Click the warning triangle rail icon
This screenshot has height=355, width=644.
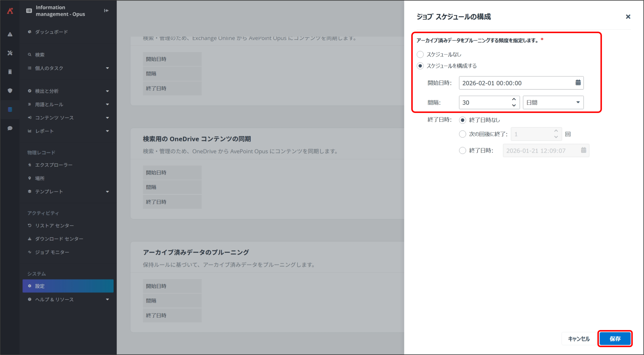tap(10, 34)
